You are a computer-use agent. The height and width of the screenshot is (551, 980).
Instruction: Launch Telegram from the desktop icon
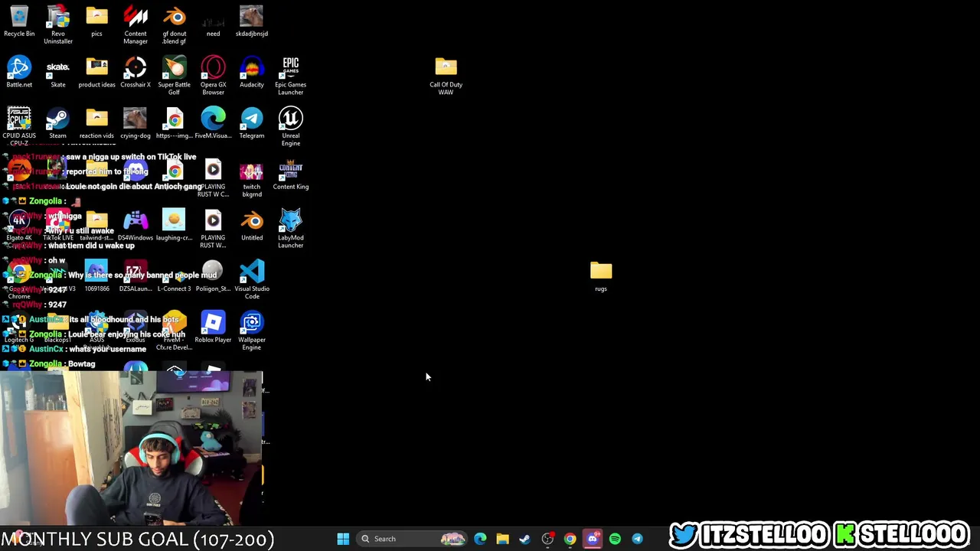(252, 123)
